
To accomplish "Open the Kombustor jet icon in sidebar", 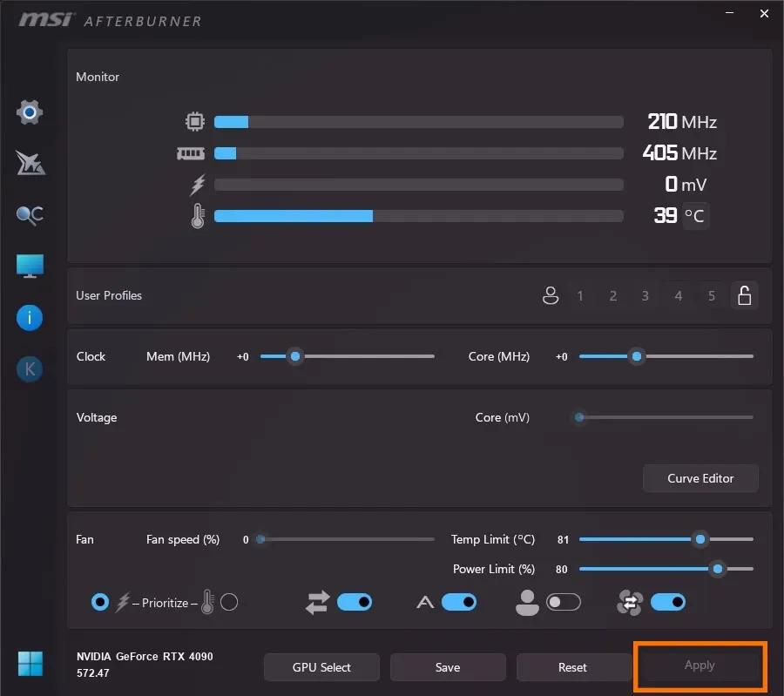I will point(30,163).
